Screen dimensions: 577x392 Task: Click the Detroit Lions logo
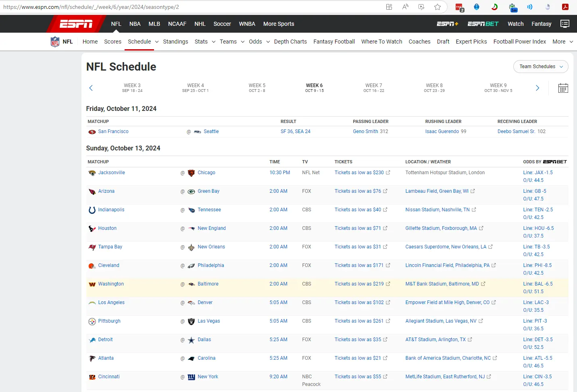92,340
